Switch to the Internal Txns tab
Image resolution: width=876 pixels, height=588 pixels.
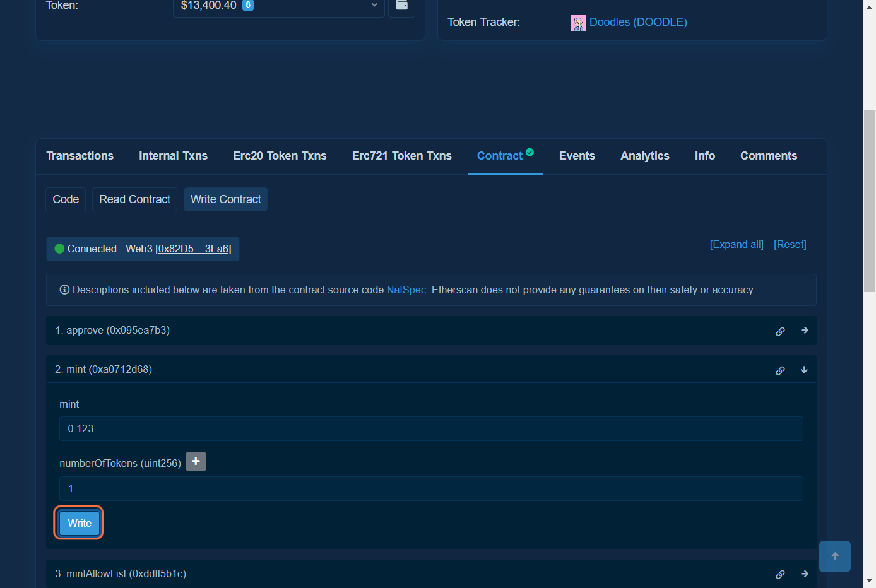tap(173, 156)
